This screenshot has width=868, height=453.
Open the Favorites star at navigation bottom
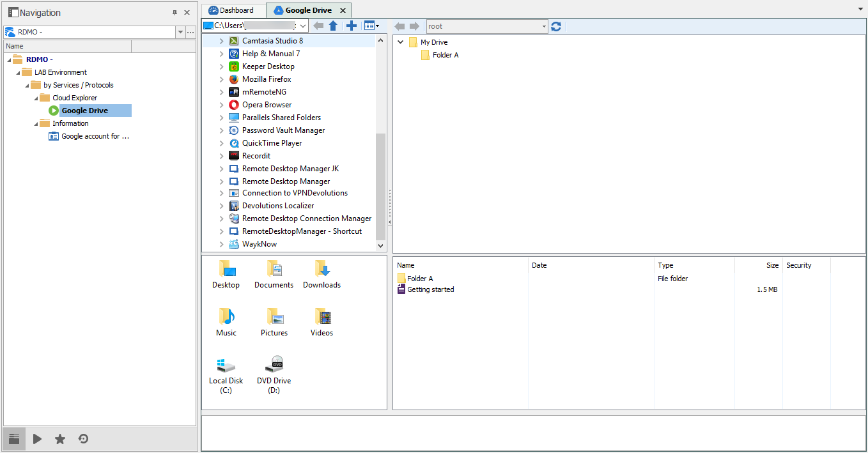(x=60, y=439)
